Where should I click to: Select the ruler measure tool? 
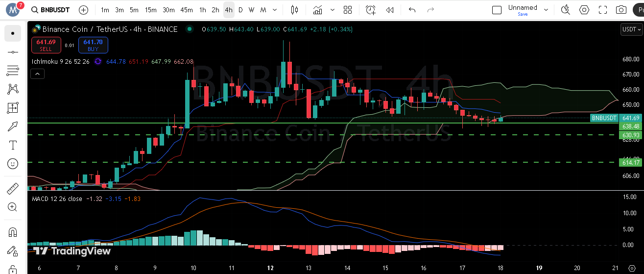pyautogui.click(x=13, y=188)
